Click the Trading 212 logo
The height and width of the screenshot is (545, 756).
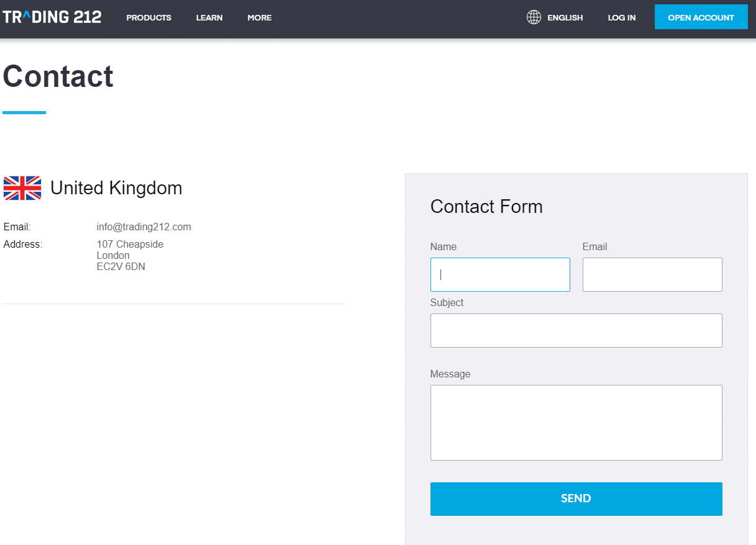point(52,17)
